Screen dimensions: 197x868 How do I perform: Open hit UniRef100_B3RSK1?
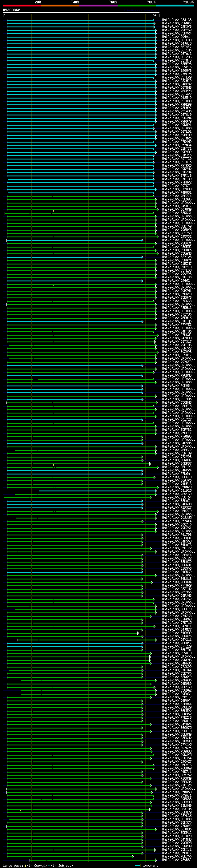click(x=177, y=213)
